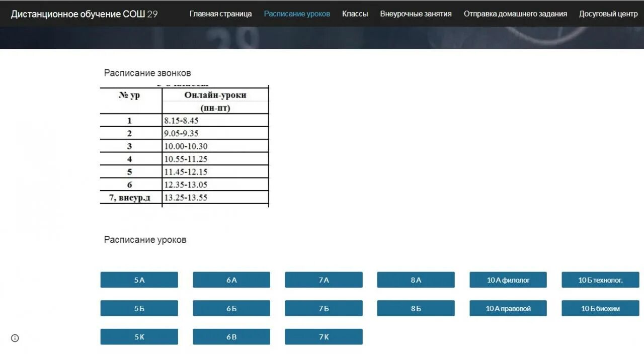This screenshot has height=354, width=644.
Task: Open Внеурочные занятия in the navigation
Action: click(416, 14)
